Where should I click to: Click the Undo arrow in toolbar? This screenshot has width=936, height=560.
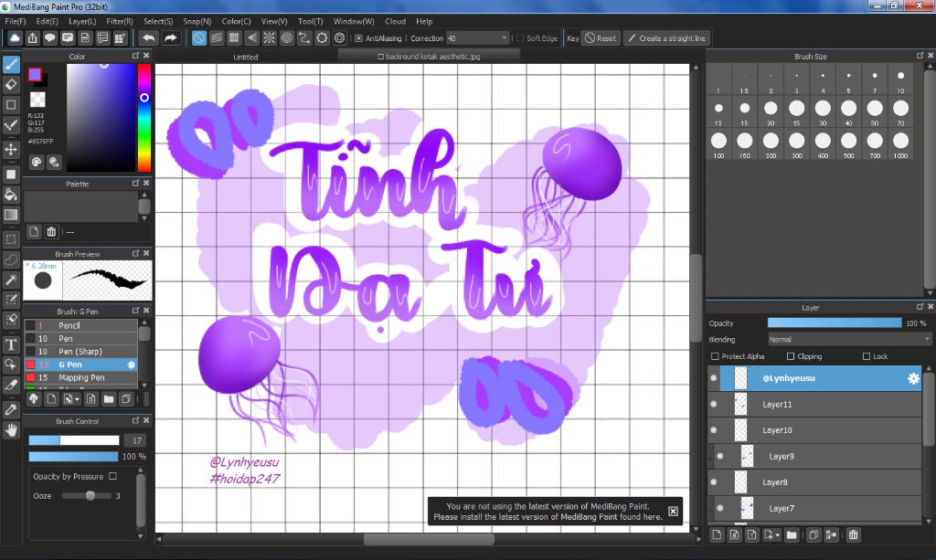149,38
